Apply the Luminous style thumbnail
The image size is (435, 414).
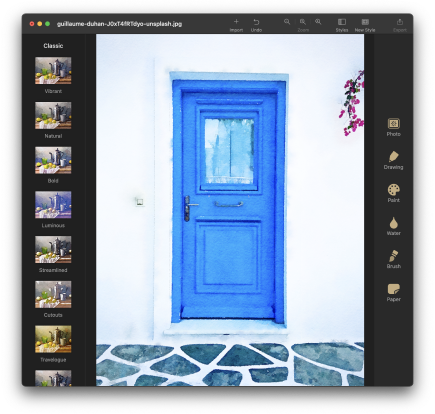tap(53, 205)
